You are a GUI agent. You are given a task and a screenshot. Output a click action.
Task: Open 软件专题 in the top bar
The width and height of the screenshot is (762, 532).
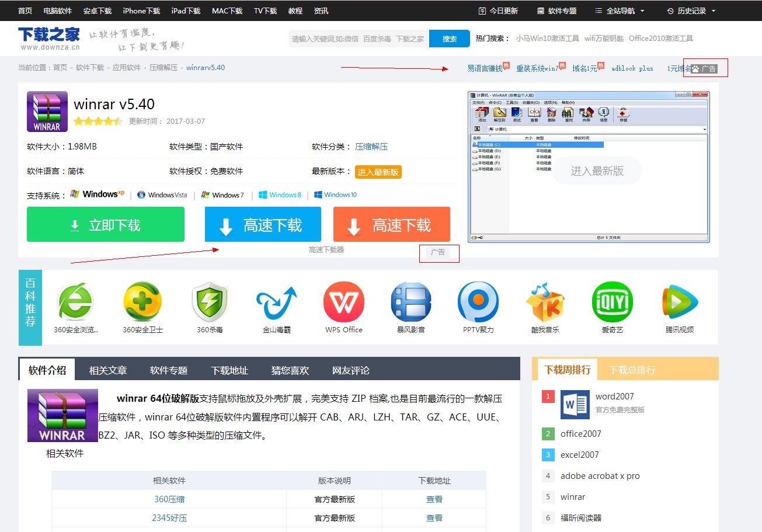point(557,11)
